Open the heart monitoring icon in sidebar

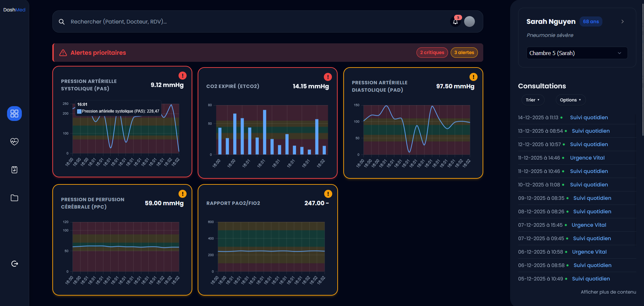(x=14, y=141)
